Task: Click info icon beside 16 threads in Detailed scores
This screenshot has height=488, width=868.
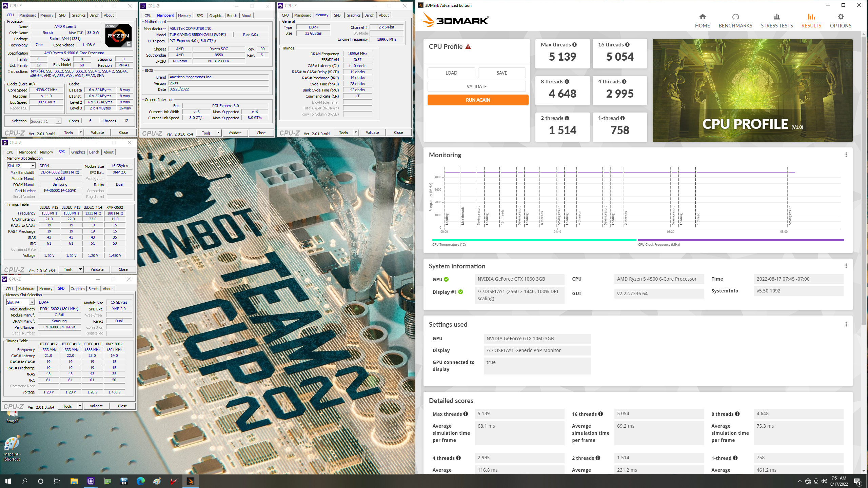Action: (x=600, y=414)
